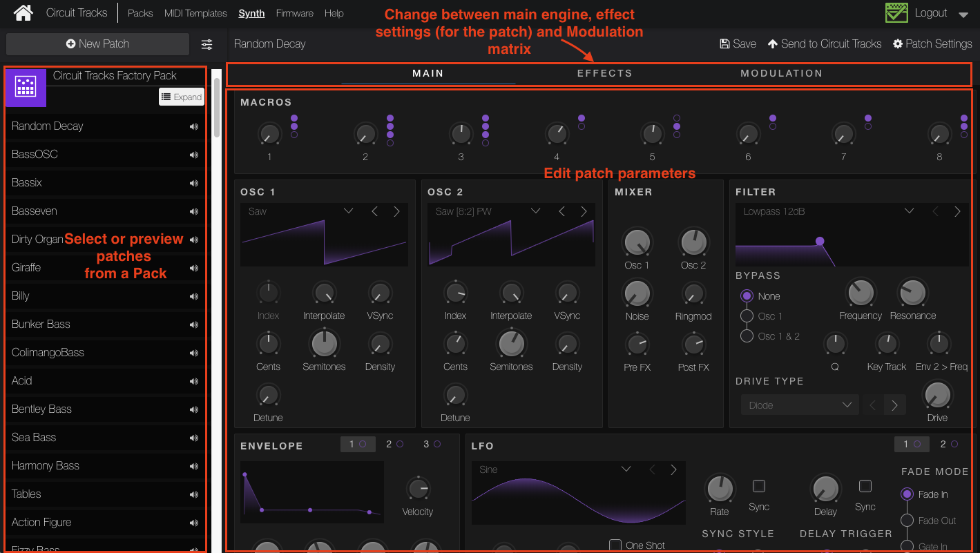Click the Circuit Tracks Factory Pack artwork icon
Image resolution: width=980 pixels, height=553 pixels.
pos(25,88)
